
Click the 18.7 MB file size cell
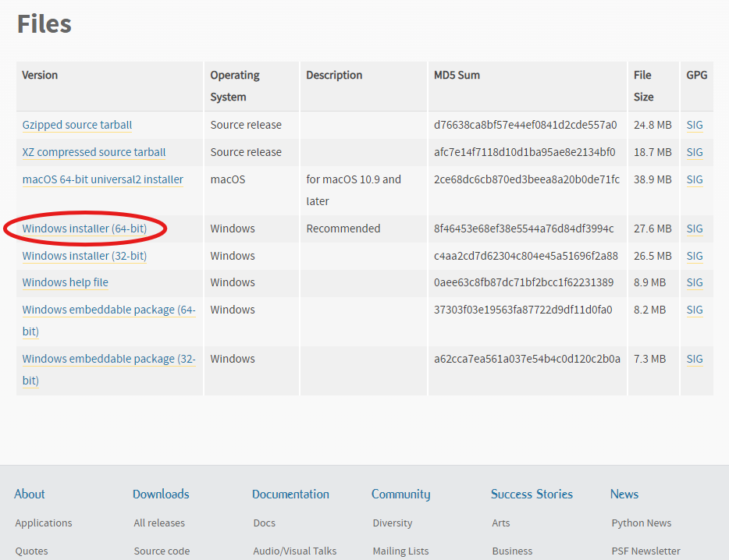click(653, 152)
